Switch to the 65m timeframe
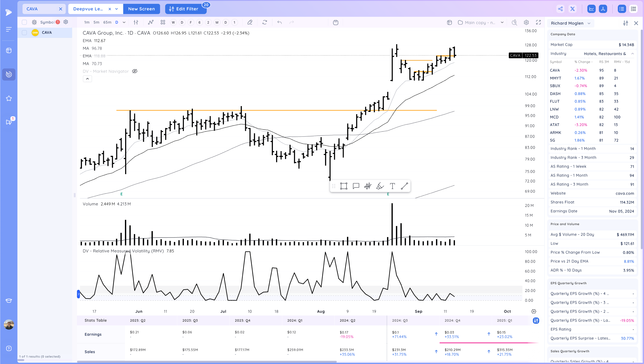The width and height of the screenshot is (644, 364). coord(107,23)
